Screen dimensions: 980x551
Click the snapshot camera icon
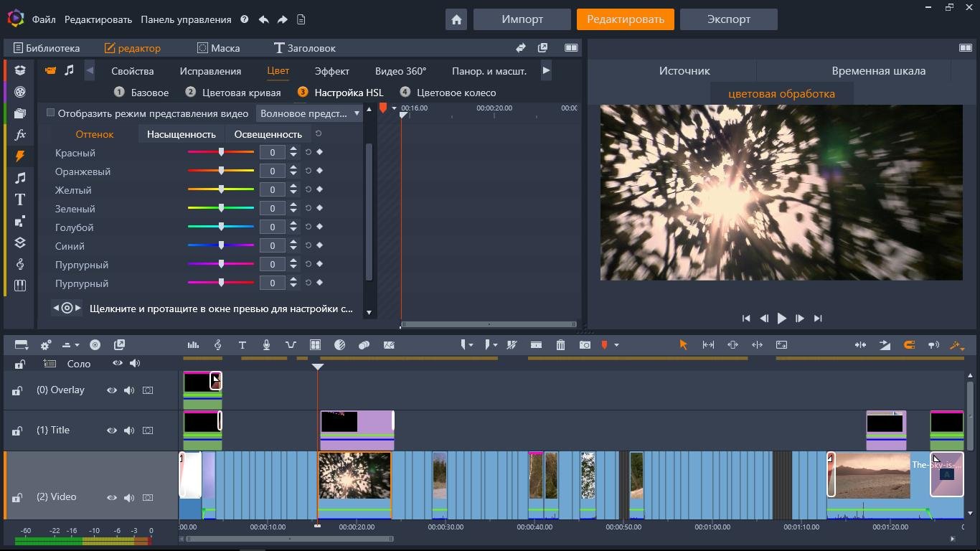585,345
